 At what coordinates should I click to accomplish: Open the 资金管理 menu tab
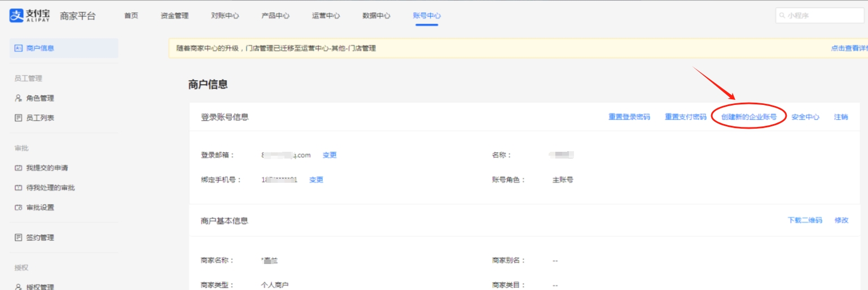tap(174, 16)
